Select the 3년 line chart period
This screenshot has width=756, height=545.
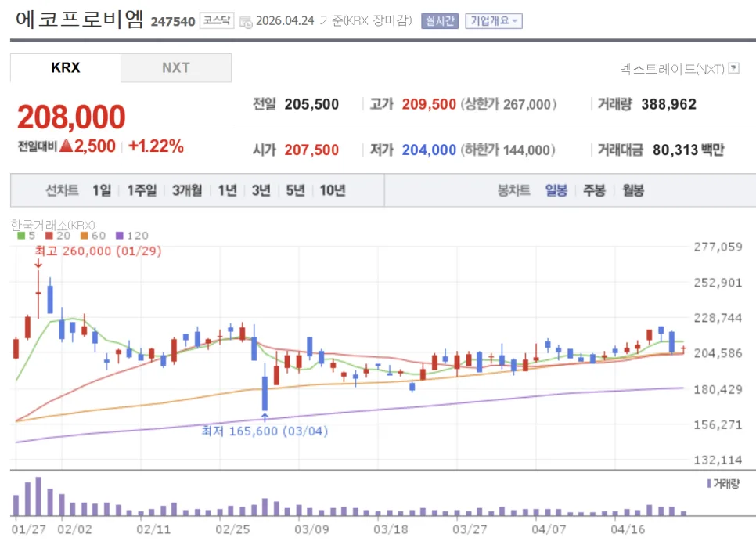click(x=261, y=190)
